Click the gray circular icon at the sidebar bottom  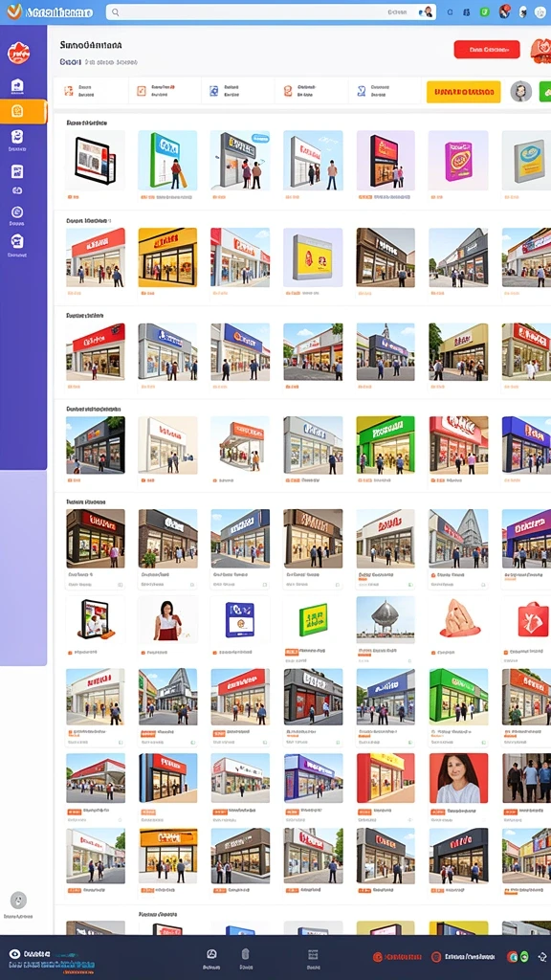18,900
